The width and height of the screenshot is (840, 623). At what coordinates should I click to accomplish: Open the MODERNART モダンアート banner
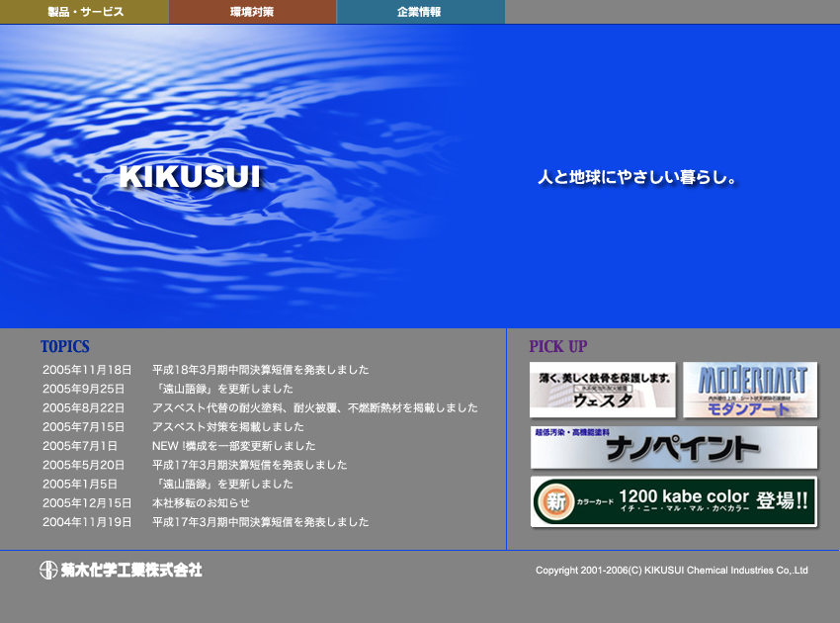[x=750, y=390]
